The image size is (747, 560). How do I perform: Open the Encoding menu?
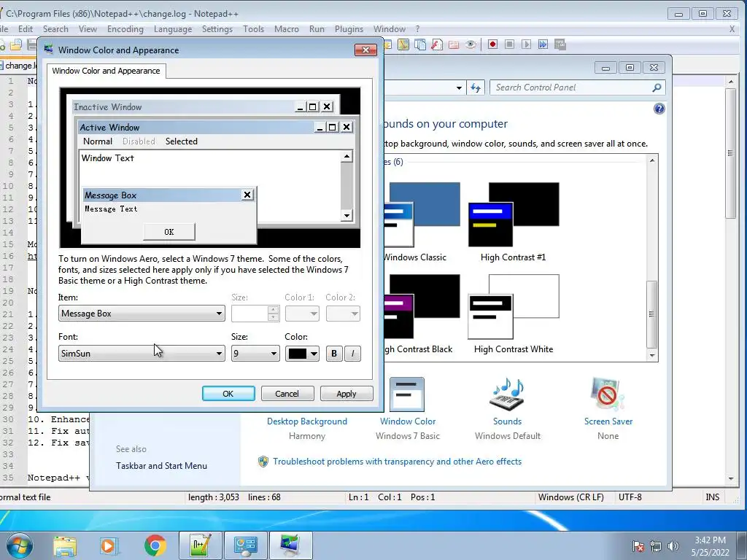pyautogui.click(x=125, y=29)
